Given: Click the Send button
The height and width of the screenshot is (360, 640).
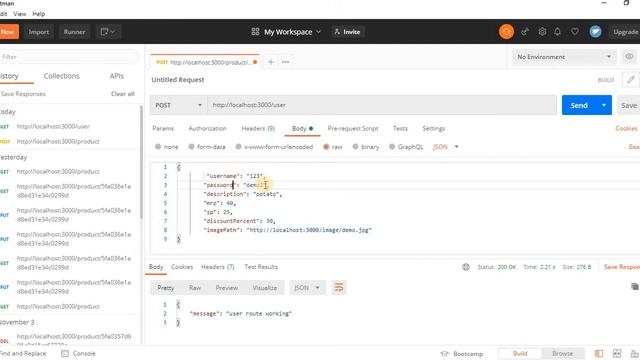Looking at the screenshot, I should tap(579, 105).
